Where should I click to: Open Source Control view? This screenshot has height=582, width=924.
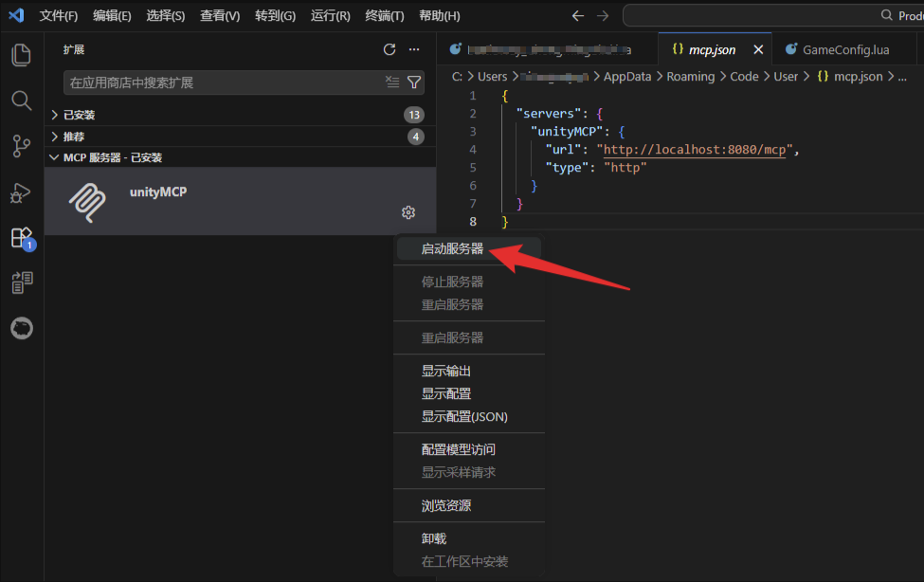pos(21,146)
